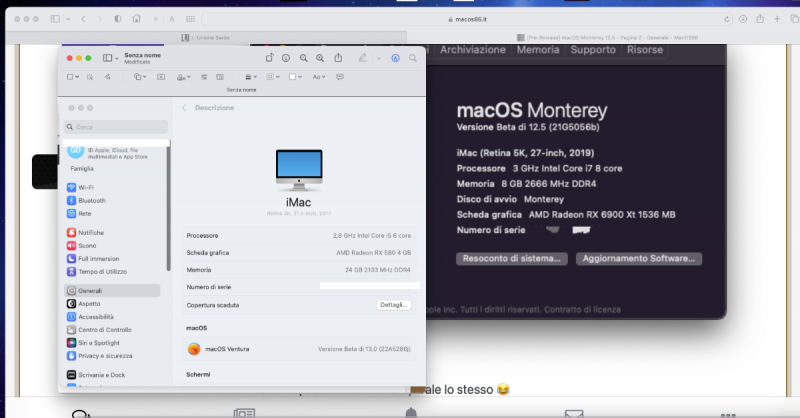Open the Archiviazione tab in About window

tap(472, 50)
